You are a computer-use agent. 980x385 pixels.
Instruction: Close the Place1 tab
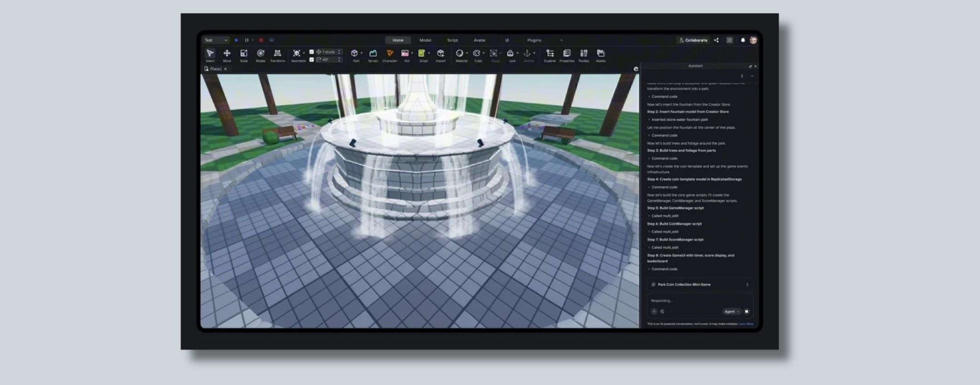(x=225, y=69)
